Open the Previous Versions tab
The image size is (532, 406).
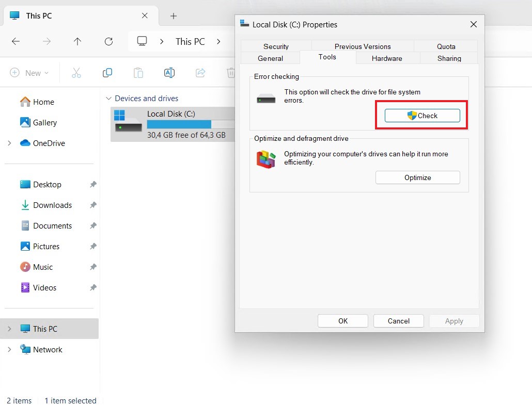(x=363, y=46)
